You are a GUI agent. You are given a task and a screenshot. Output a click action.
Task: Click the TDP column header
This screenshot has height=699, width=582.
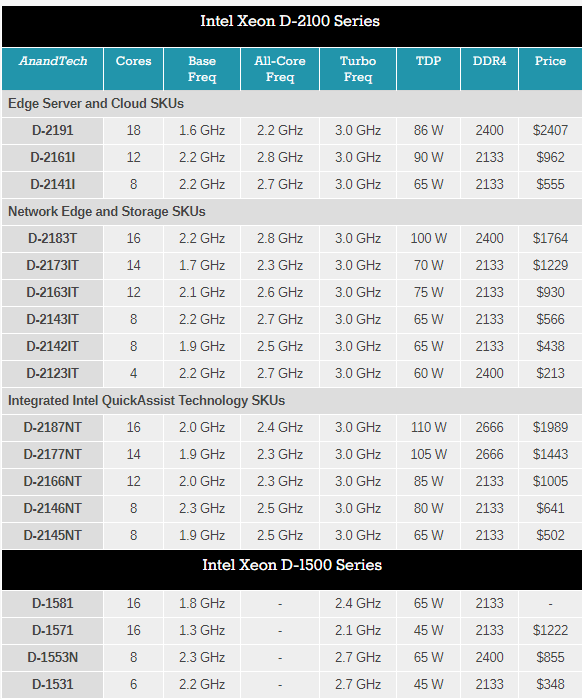point(428,69)
